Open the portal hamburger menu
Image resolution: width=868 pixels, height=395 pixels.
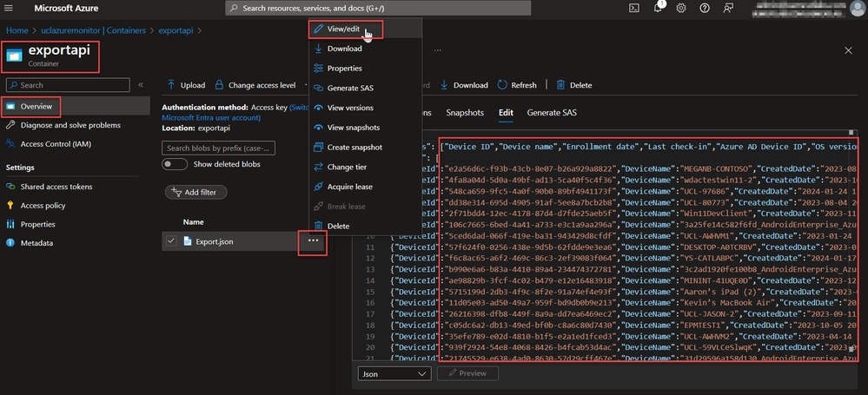(9, 9)
